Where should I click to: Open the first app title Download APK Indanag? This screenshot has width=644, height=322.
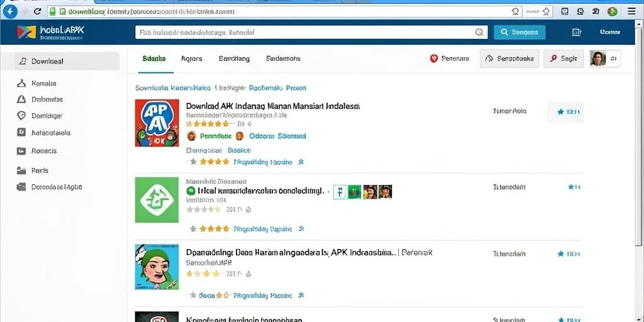(273, 106)
